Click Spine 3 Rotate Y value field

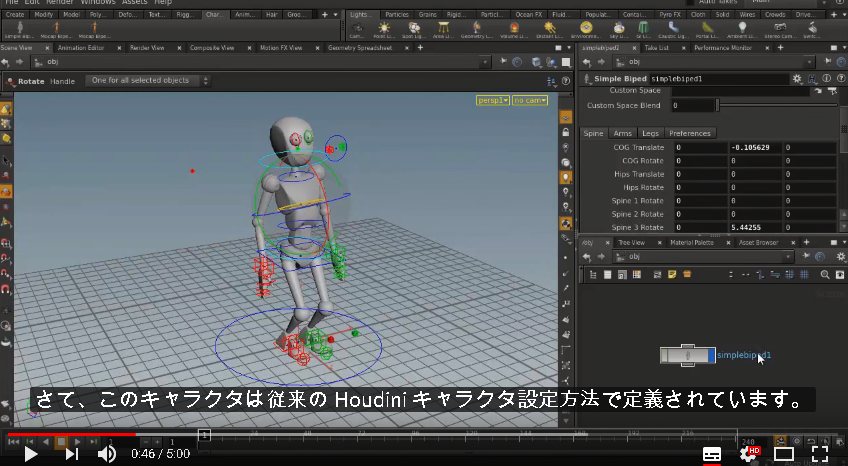tap(755, 228)
